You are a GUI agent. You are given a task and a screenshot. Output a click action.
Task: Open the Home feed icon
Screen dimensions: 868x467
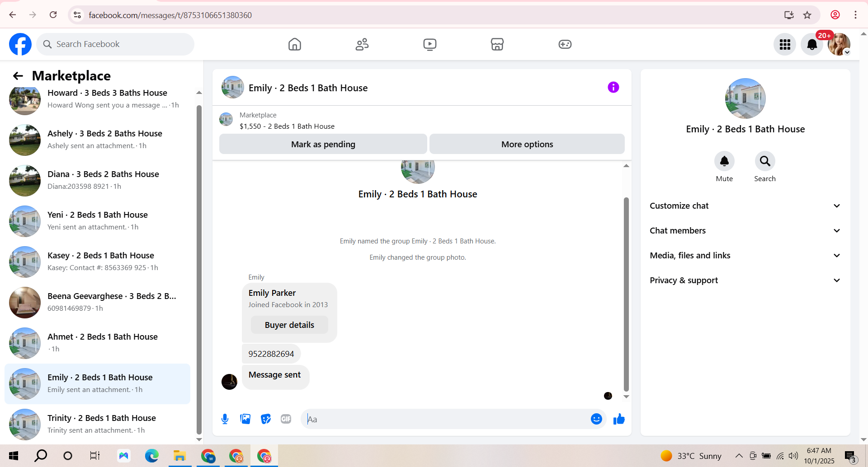(295, 44)
